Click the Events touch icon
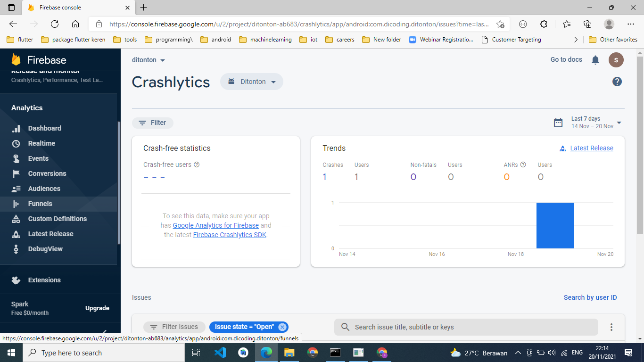 (x=16, y=158)
